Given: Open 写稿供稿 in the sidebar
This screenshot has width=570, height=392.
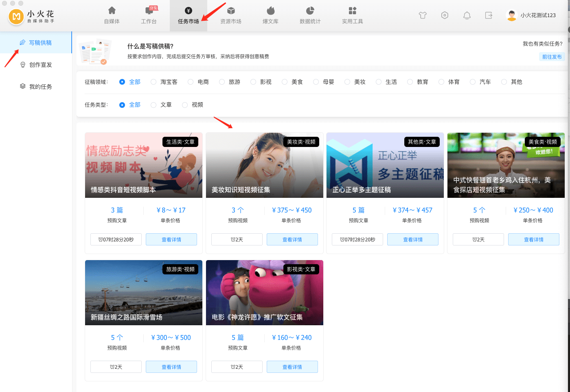Looking at the screenshot, I should coord(36,43).
